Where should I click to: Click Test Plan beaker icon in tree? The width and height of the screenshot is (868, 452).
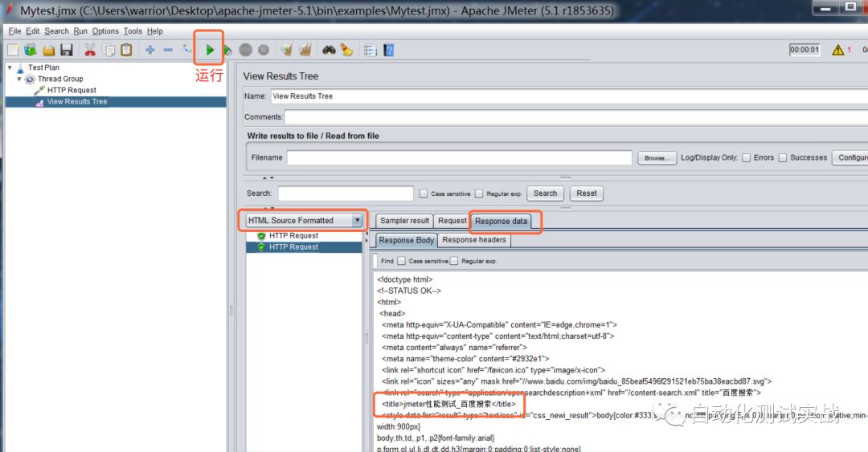point(20,67)
